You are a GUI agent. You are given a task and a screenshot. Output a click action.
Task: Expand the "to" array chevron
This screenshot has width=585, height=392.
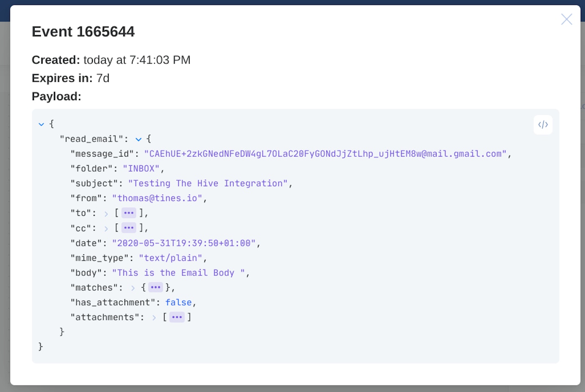106,214
